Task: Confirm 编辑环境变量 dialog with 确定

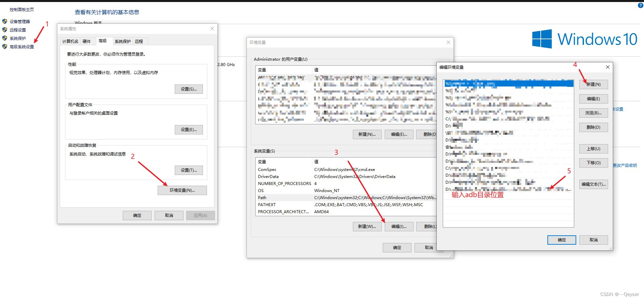Action: click(562, 240)
